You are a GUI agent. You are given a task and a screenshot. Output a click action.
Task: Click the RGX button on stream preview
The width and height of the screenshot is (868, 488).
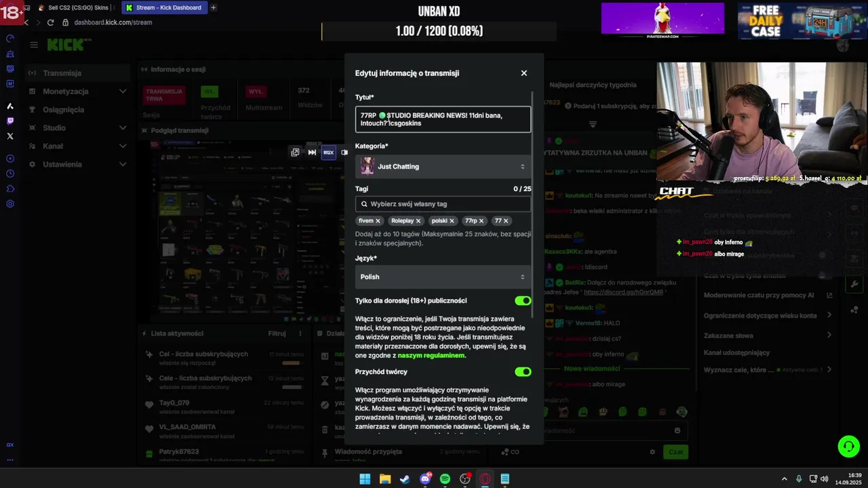coord(328,152)
